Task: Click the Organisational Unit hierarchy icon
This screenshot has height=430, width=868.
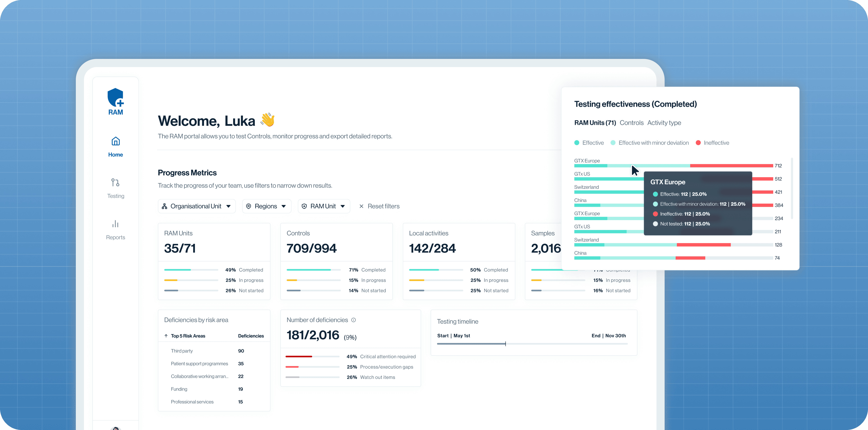Action: [x=165, y=206]
